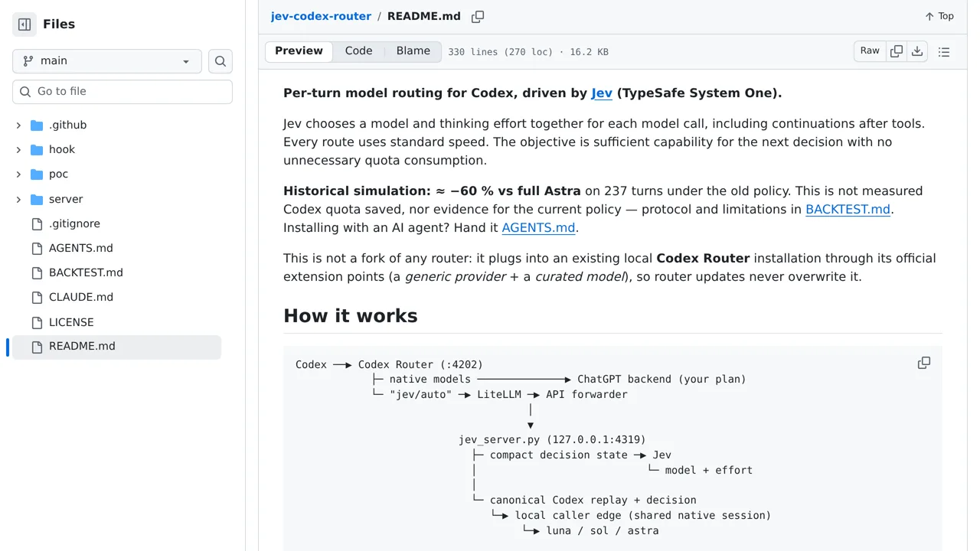Viewport: 980px width, 551px height.
Task: Open the CLAUDE.md file
Action: tap(80, 298)
